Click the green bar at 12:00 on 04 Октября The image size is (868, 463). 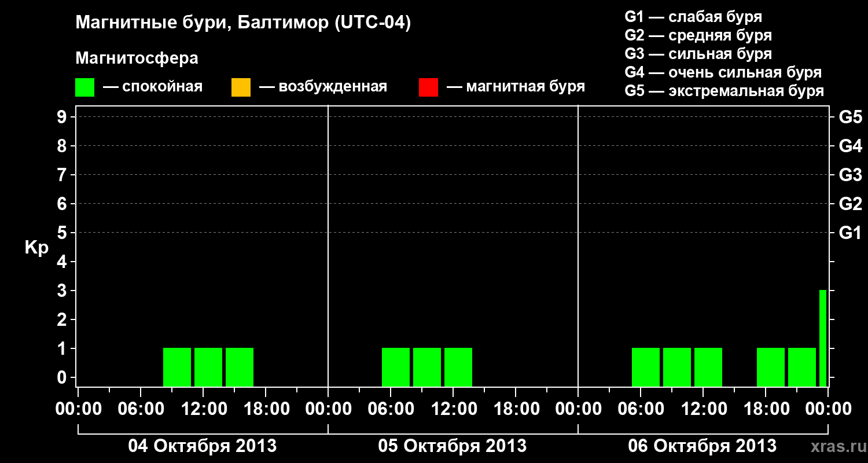tap(208, 367)
